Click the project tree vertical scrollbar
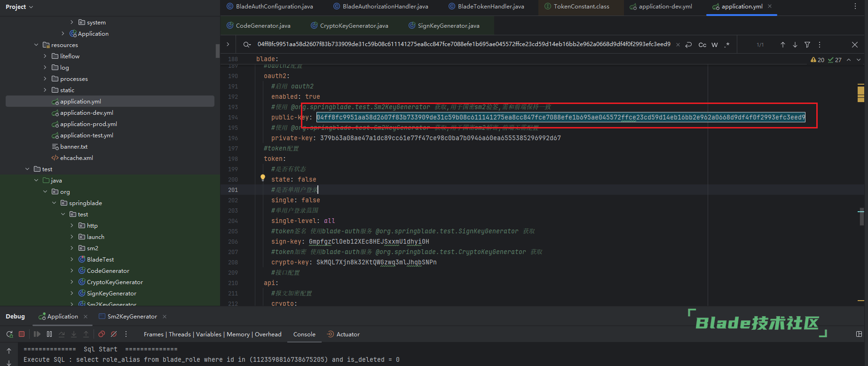This screenshot has width=868, height=366. tap(218, 51)
